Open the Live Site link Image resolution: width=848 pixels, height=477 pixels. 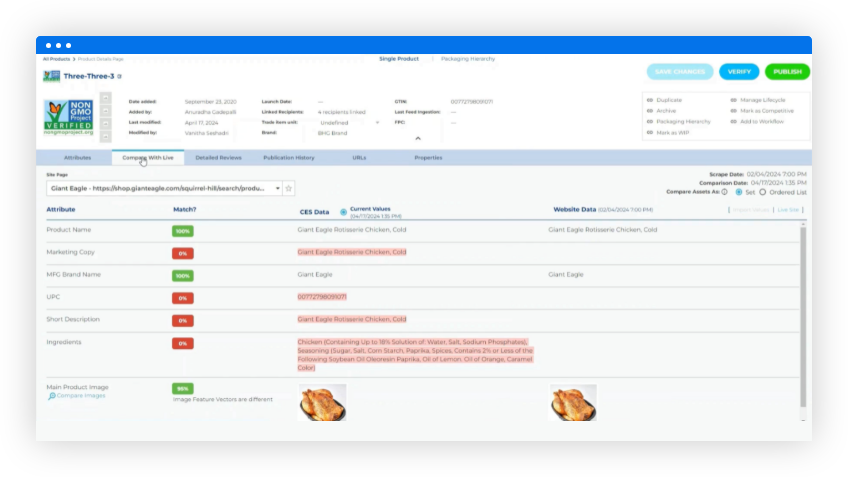(788, 210)
